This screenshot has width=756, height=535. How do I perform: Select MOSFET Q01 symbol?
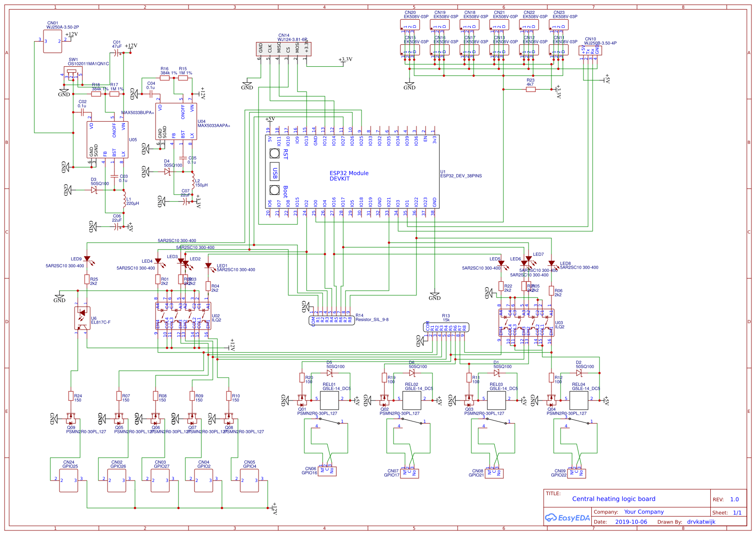pos(302,400)
